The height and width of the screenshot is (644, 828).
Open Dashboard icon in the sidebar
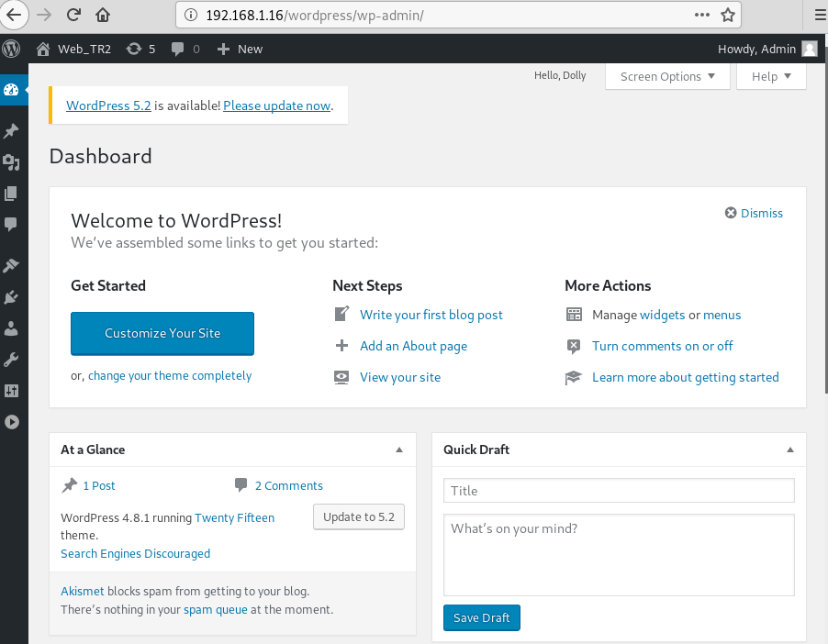pos(11,90)
